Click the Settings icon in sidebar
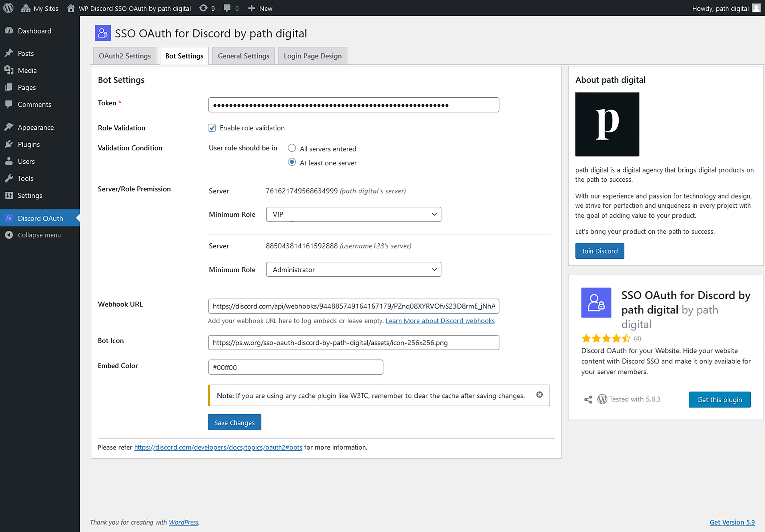This screenshot has width=765, height=532. [9, 195]
